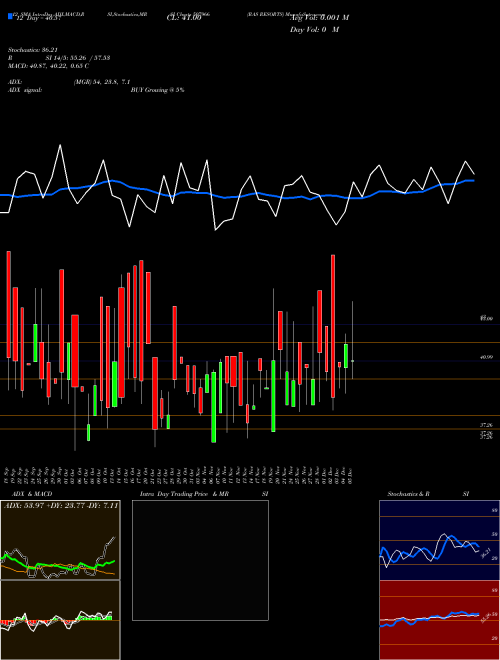500x660 pixels.
Task: Open the MACD histogram mini chart
Action: (60, 620)
